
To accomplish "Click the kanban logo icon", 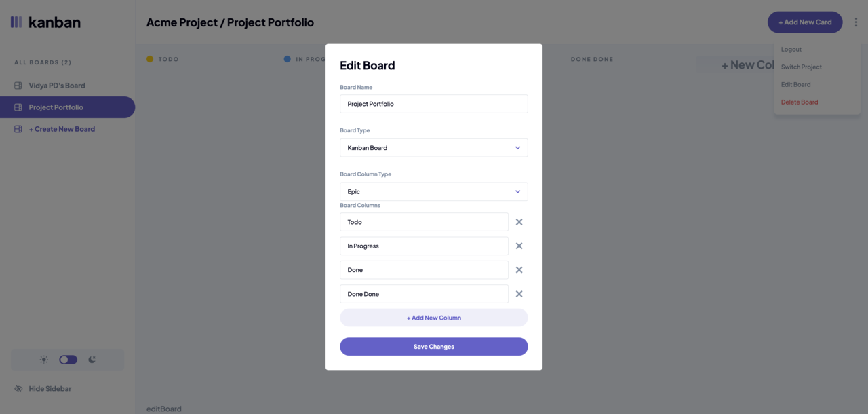I will click(16, 22).
